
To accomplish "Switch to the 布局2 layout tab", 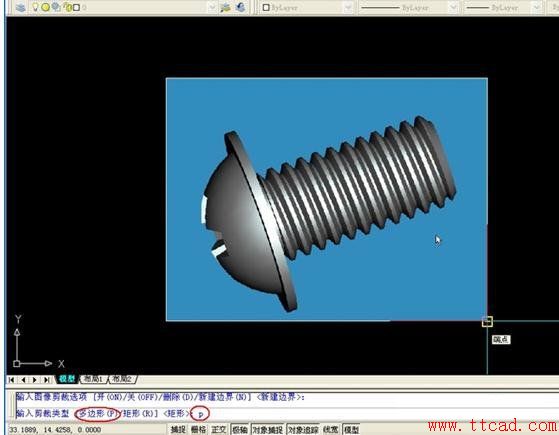I will (122, 379).
